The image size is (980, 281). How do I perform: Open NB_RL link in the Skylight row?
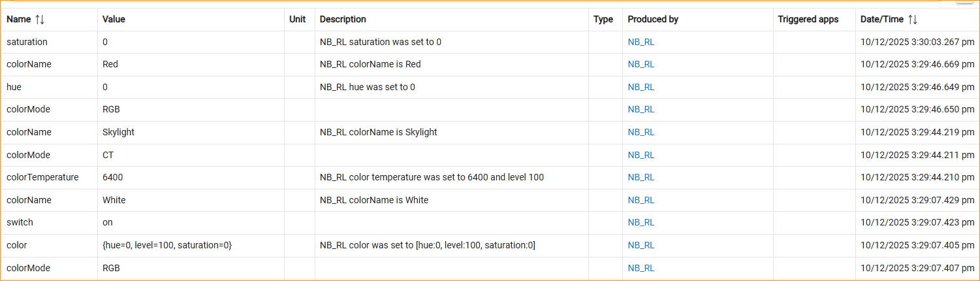[641, 132]
